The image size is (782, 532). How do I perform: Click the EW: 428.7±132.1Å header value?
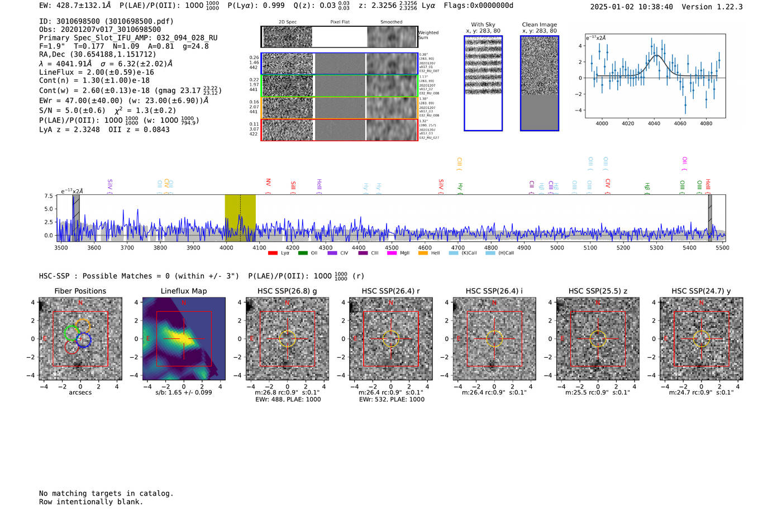75,6
